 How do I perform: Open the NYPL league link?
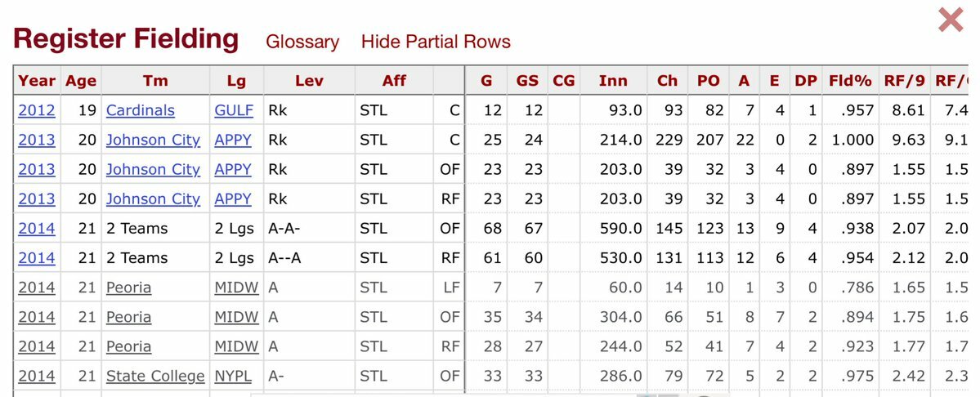[233, 376]
